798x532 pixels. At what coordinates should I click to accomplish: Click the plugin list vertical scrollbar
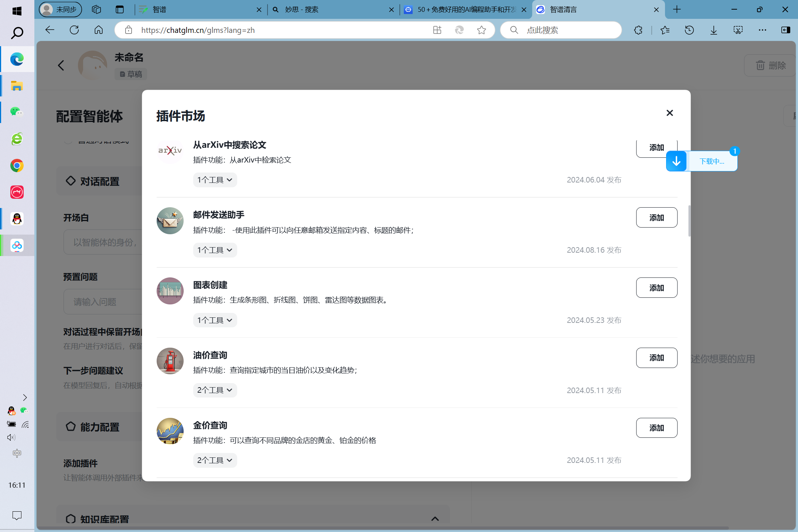689,221
